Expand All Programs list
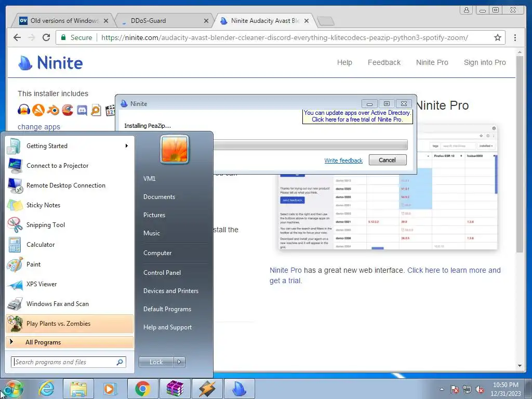Viewport: 532px width, 399px height. [70, 342]
